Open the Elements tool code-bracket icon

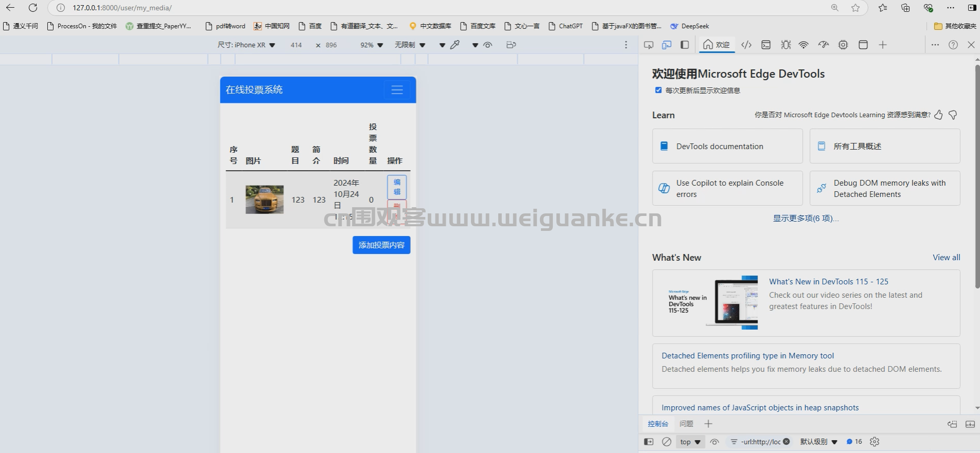[746, 45]
